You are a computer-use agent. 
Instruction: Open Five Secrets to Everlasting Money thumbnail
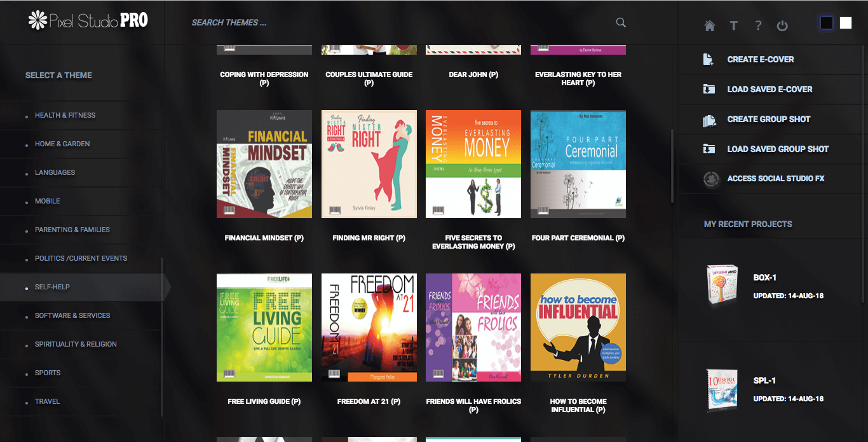point(473,164)
